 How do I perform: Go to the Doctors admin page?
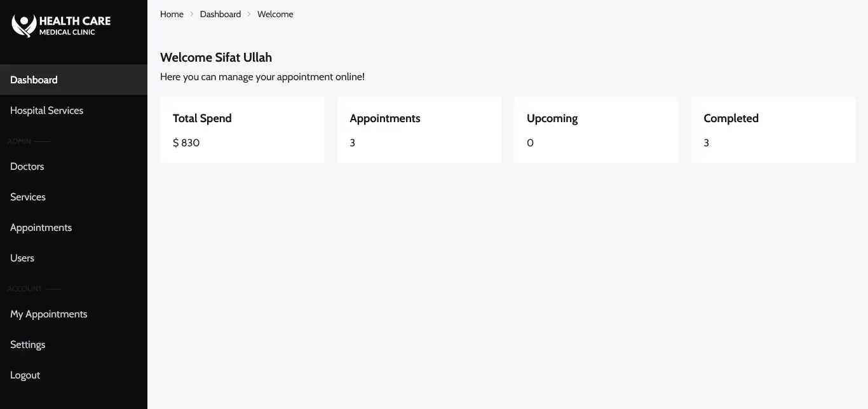point(74,166)
